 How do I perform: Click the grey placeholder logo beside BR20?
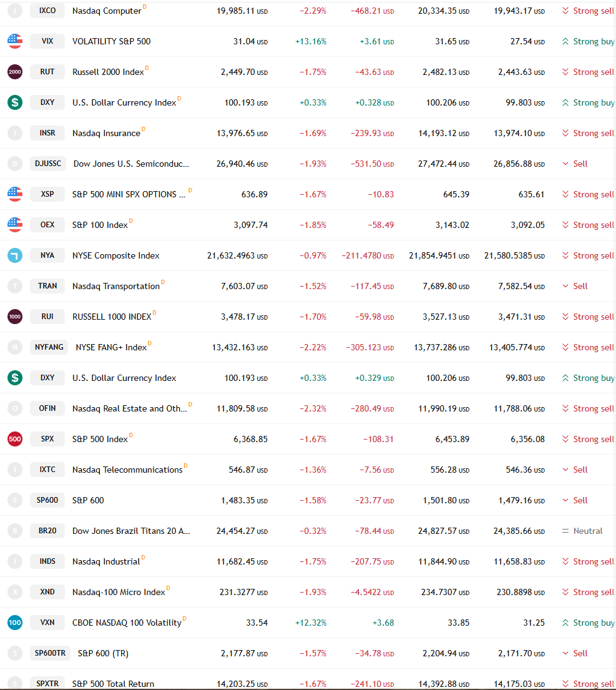15,531
